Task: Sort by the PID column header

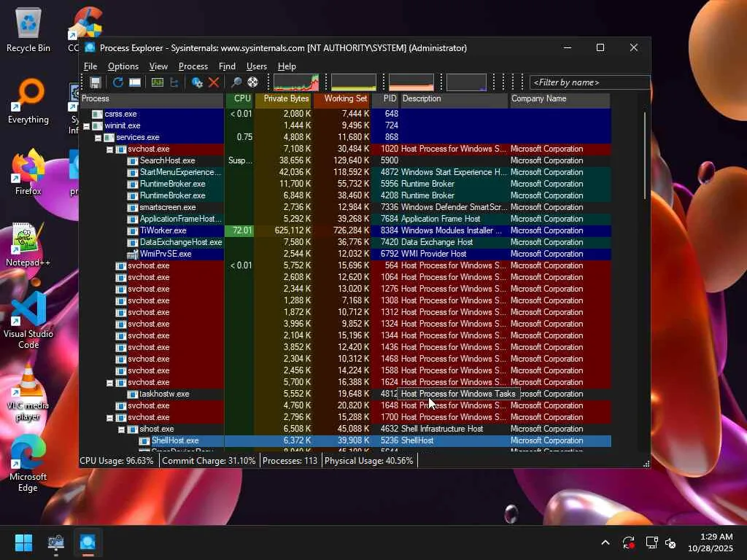Action: (385, 99)
